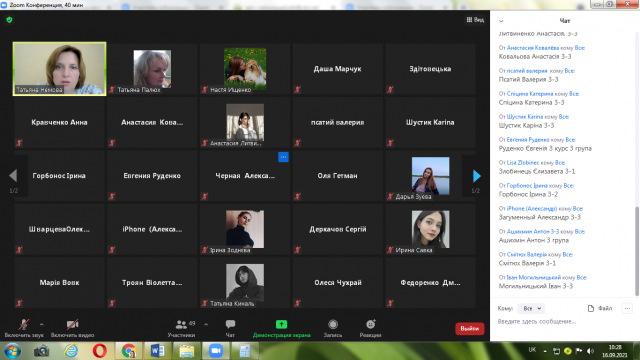Select Шустик Karina participant tile
Viewport: 640px width, 360px height.
[430, 122]
